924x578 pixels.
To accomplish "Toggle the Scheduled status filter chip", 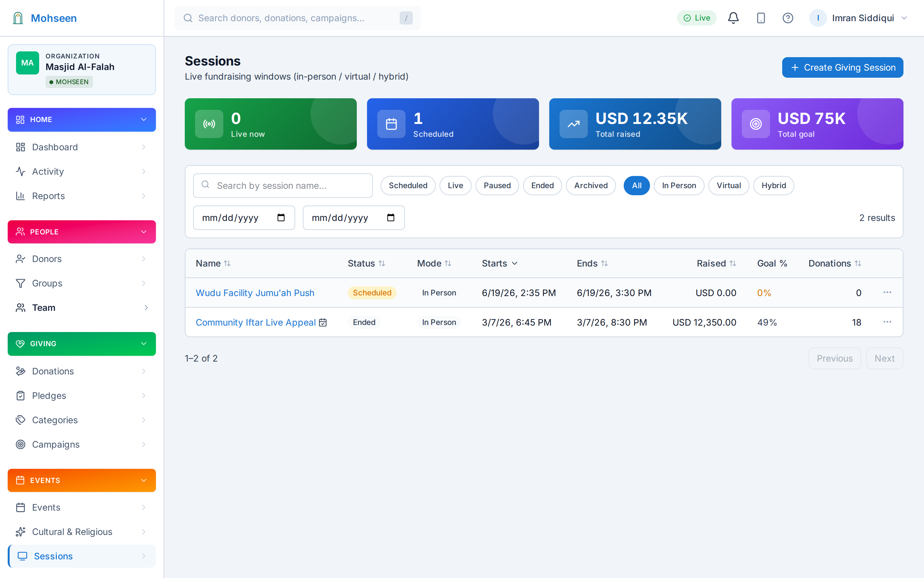I will (x=408, y=185).
